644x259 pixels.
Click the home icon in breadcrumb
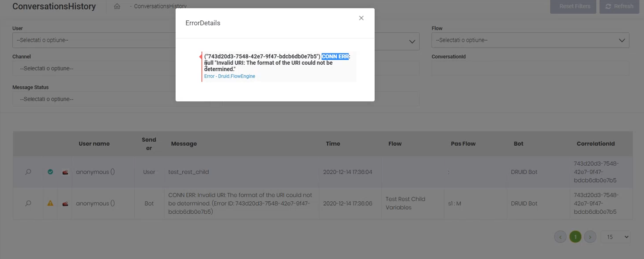click(x=117, y=7)
